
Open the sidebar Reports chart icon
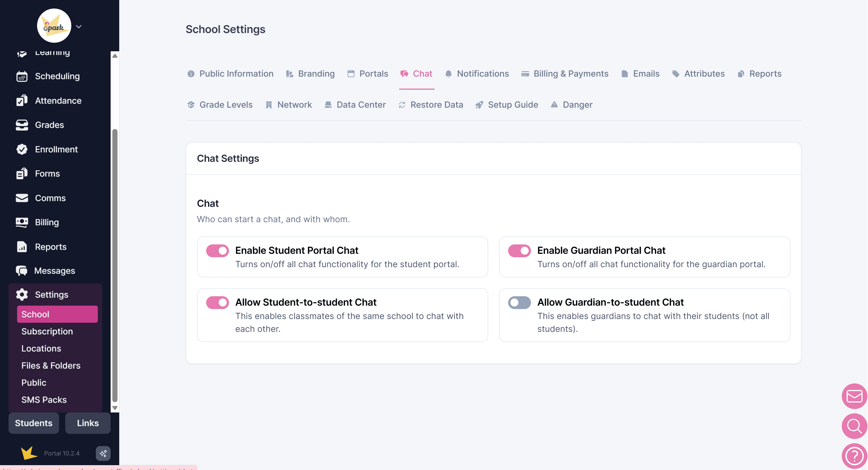click(22, 247)
